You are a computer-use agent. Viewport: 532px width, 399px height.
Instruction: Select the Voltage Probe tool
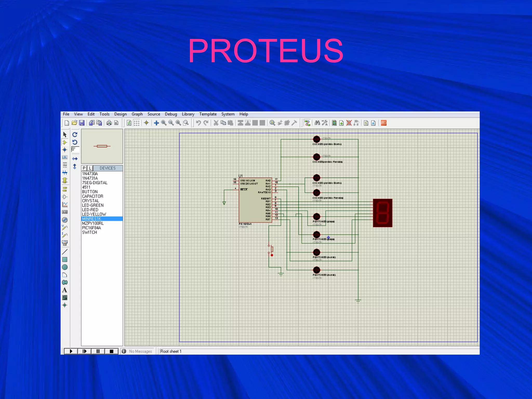coord(65,228)
